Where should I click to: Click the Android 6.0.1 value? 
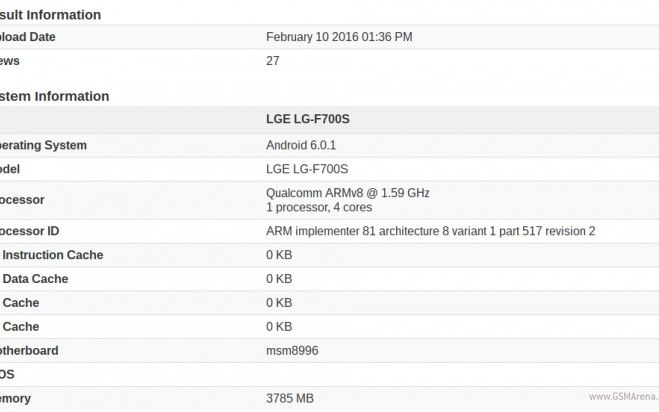point(301,145)
